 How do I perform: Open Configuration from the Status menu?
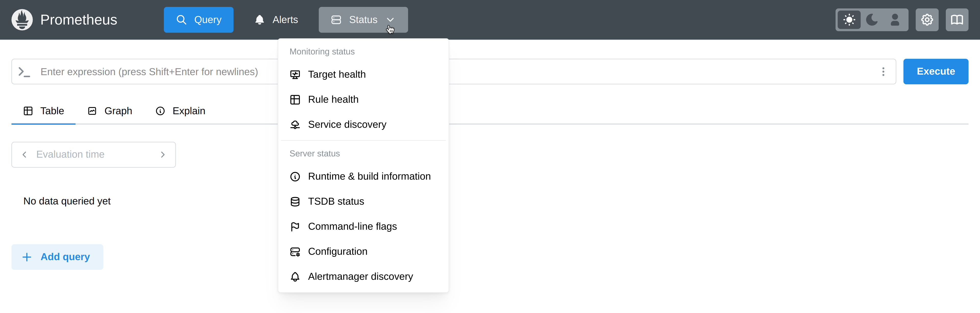coord(337,252)
